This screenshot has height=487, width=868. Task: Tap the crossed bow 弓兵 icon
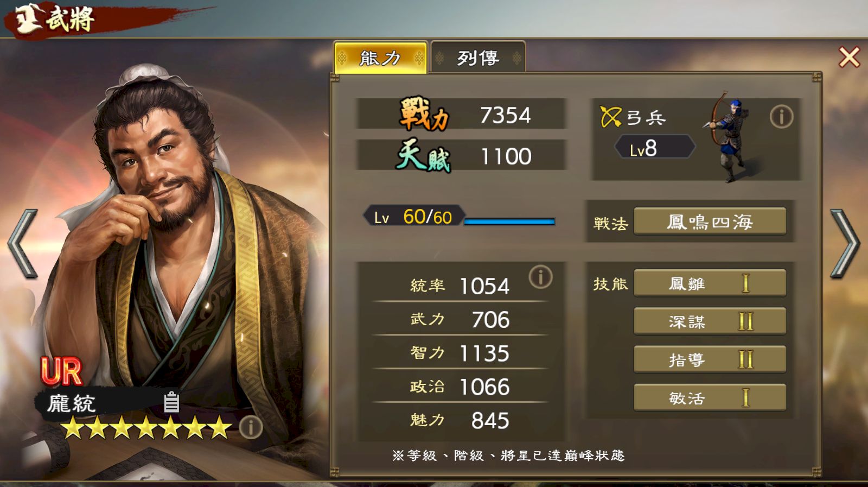[610, 116]
